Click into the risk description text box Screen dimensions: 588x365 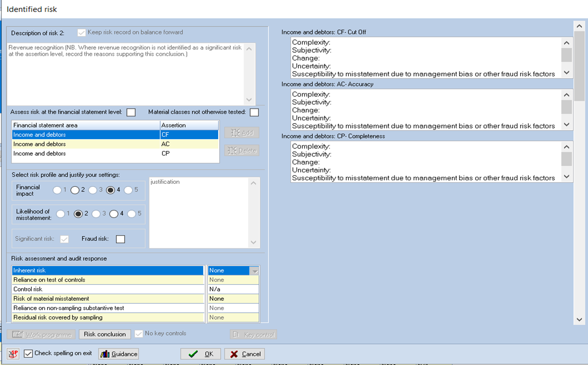(125, 74)
